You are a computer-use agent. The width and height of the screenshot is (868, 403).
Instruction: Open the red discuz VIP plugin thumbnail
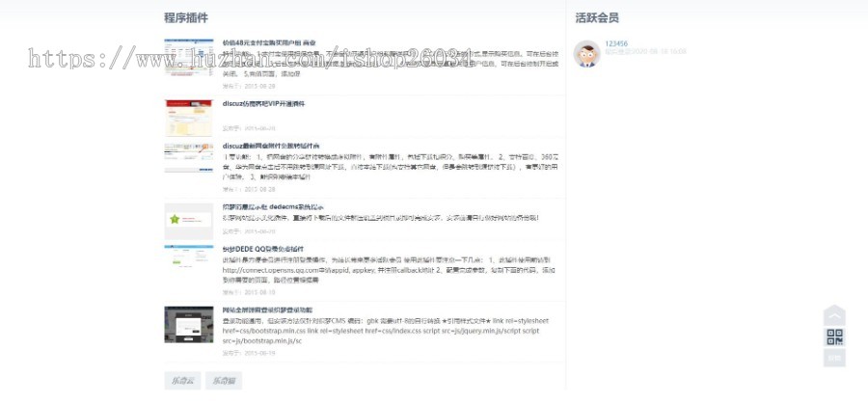pos(189,118)
